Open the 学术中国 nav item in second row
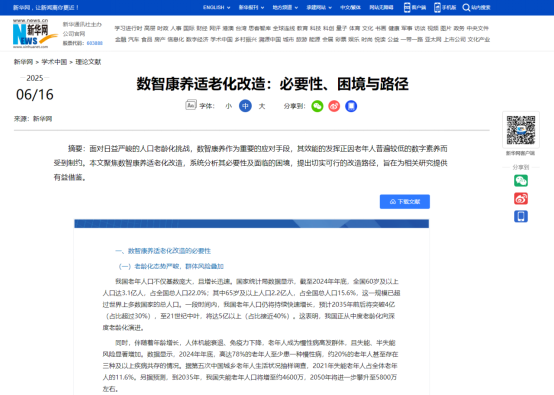 click(222, 39)
